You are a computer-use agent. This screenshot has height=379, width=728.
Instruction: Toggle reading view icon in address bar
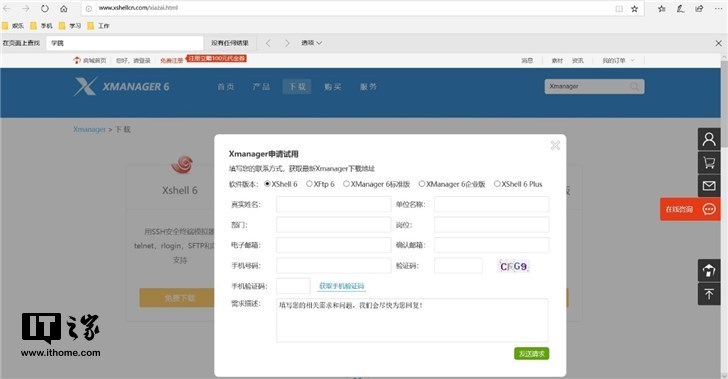pos(619,8)
